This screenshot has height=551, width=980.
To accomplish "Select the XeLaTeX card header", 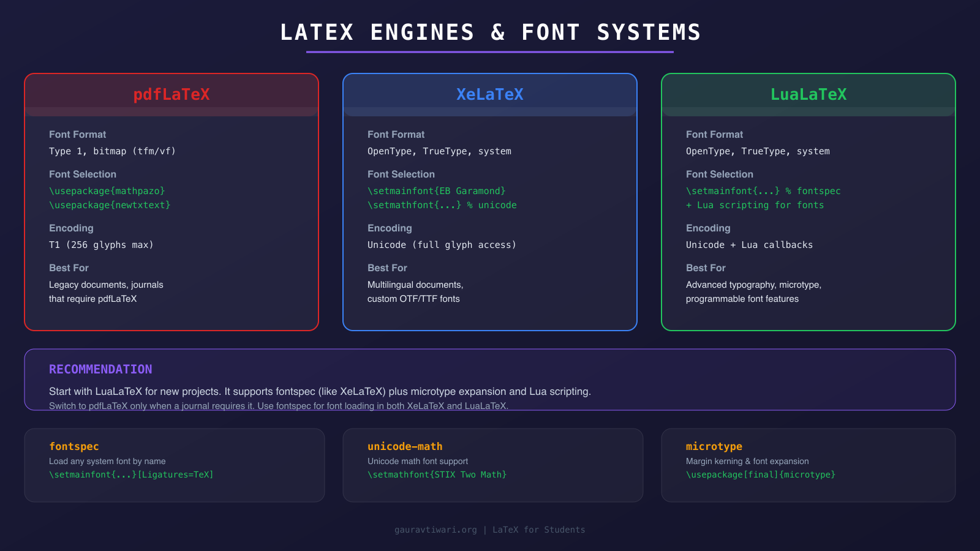I will coord(489,94).
